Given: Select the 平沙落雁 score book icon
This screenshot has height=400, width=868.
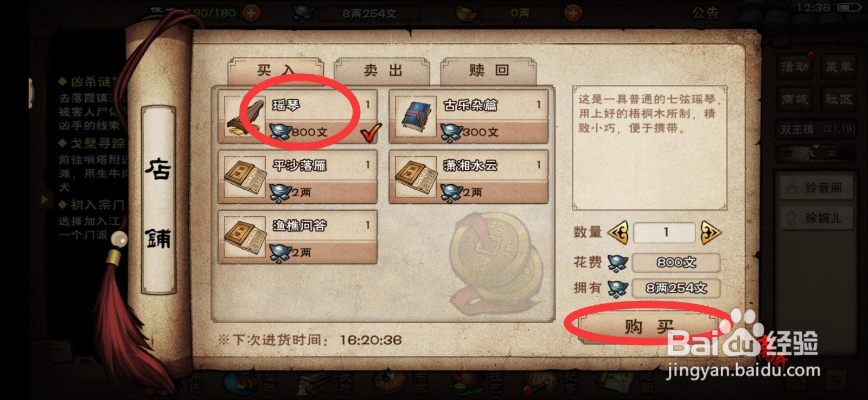Looking at the screenshot, I should [x=244, y=178].
